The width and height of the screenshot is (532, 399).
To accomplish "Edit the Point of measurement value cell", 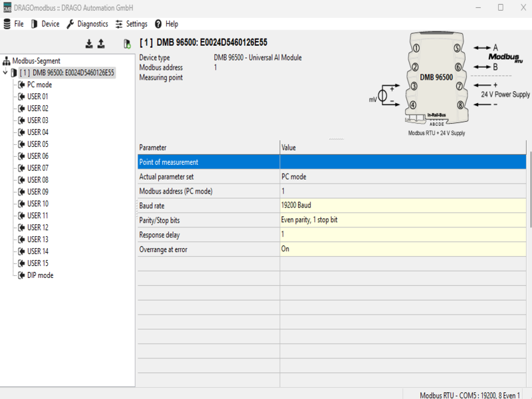I will [x=403, y=162].
